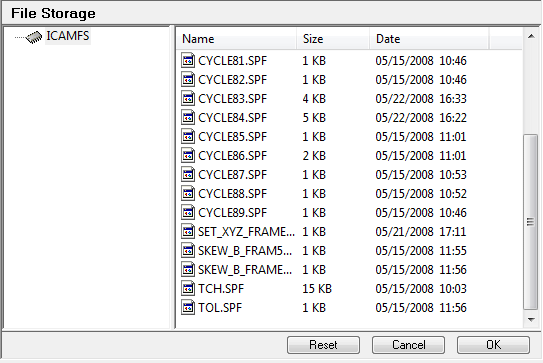Click date 05/21/2008 17:11
Image resolution: width=543 pixels, height=363 pixels.
421,232
